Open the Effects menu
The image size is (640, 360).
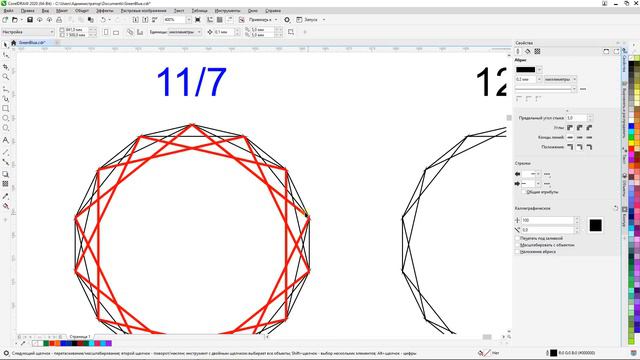(104, 11)
